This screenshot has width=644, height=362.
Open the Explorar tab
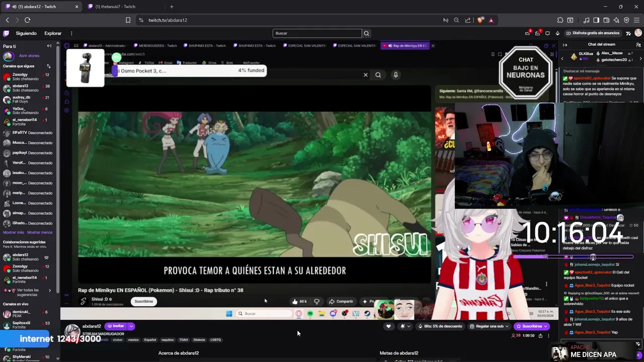tap(53, 33)
